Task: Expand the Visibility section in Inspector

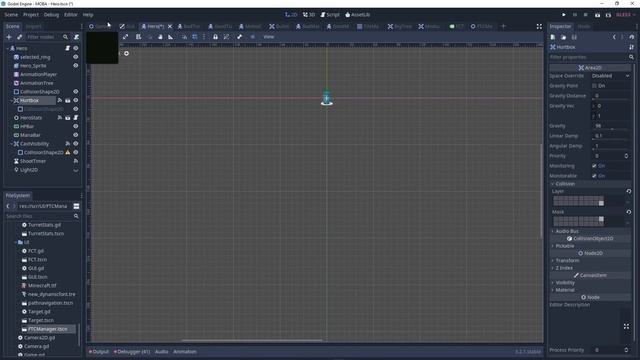Action: click(590, 282)
